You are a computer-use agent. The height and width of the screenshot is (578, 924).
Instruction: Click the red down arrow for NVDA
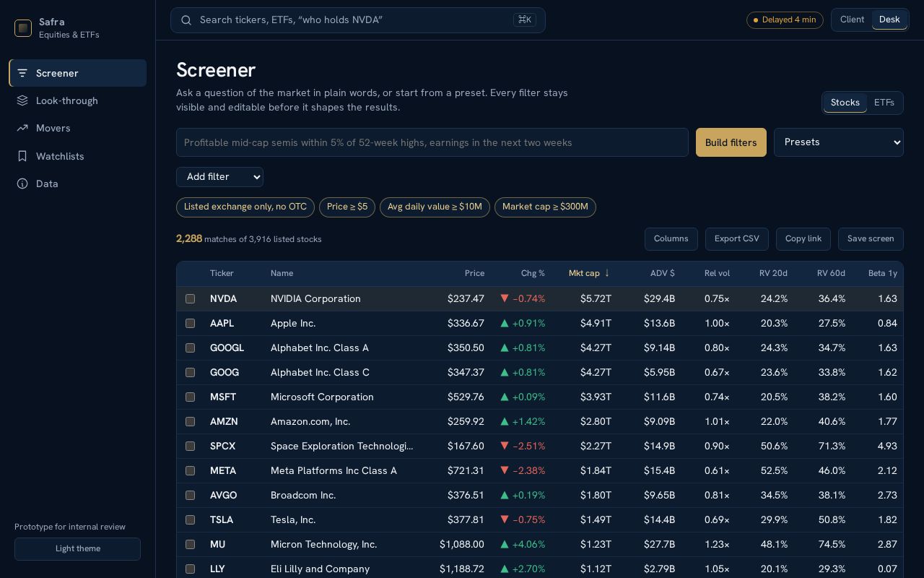(x=505, y=298)
